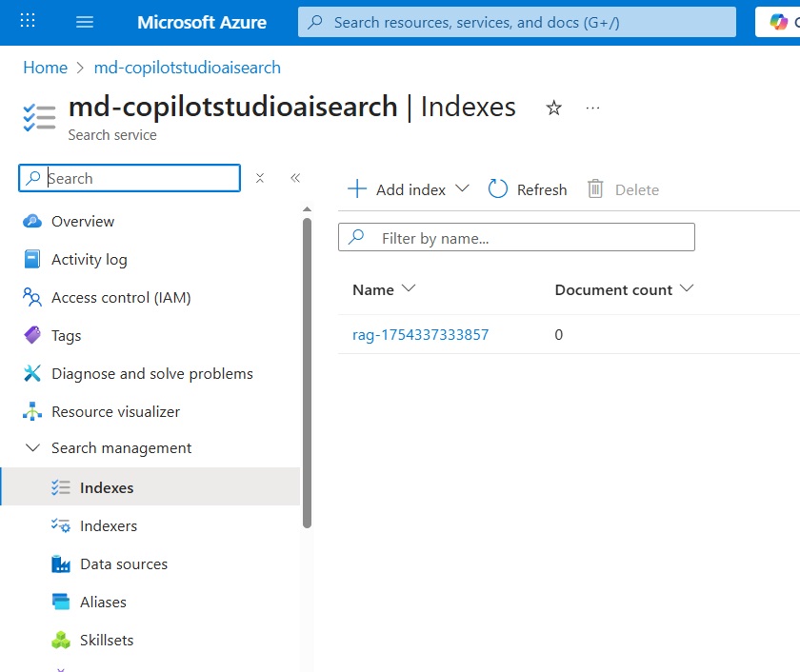Expand the Add index dropdown arrow
800x672 pixels.
click(x=462, y=188)
